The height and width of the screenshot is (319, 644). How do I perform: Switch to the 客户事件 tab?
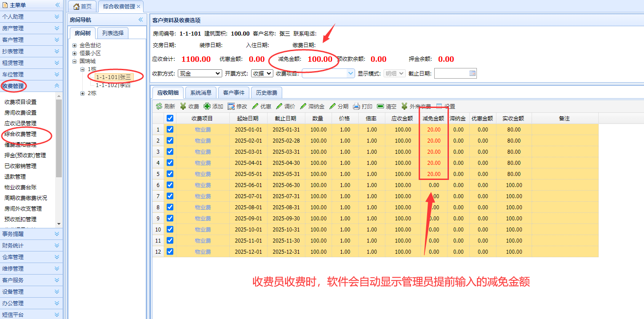[x=234, y=93]
